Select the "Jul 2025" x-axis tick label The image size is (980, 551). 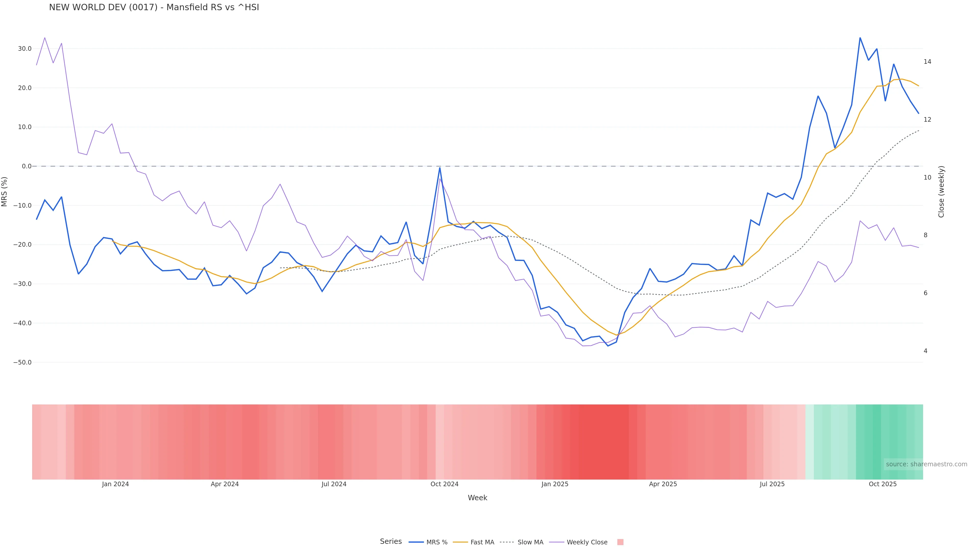pyautogui.click(x=772, y=484)
